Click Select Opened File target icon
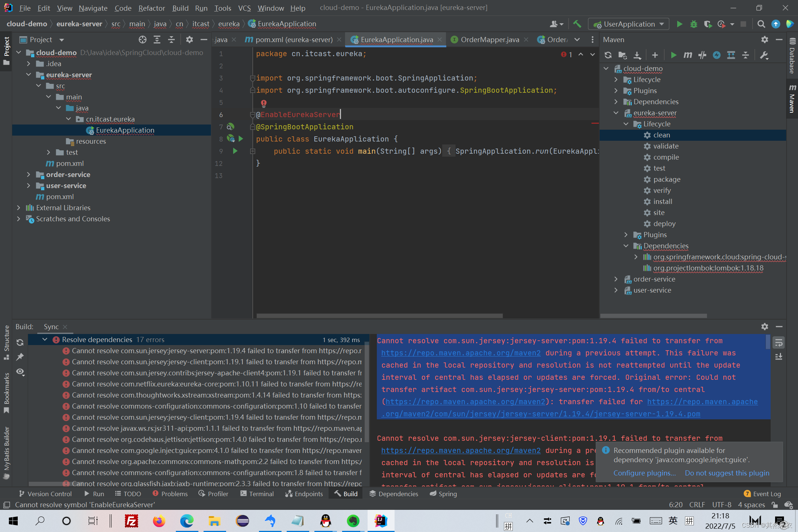Screen dimensions: 798x532 (143, 40)
